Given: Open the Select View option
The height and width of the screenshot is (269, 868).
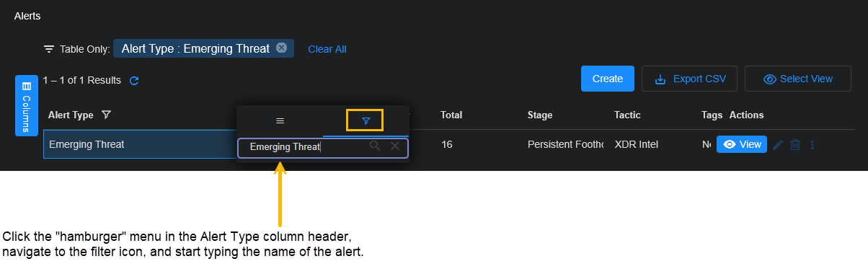Looking at the screenshot, I should coord(798,79).
